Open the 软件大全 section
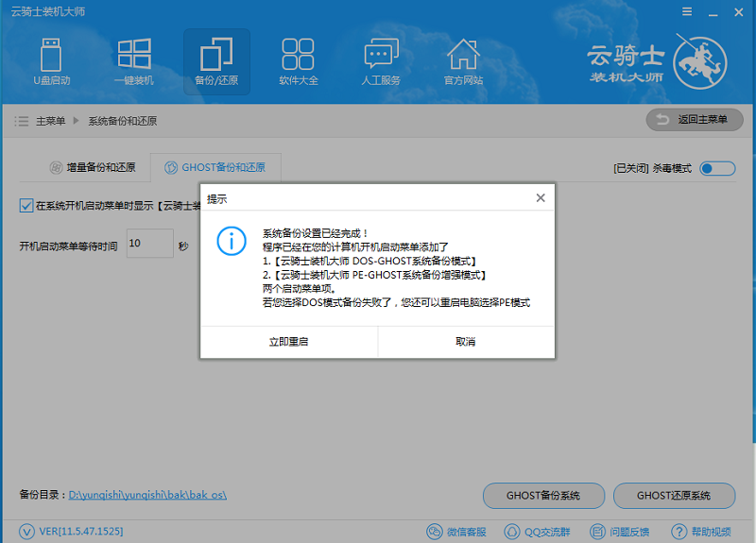Image resolution: width=756 pixels, height=543 pixels. coord(299,61)
